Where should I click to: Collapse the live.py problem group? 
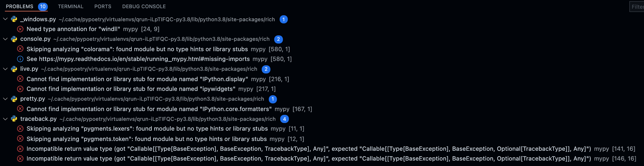tap(5, 69)
